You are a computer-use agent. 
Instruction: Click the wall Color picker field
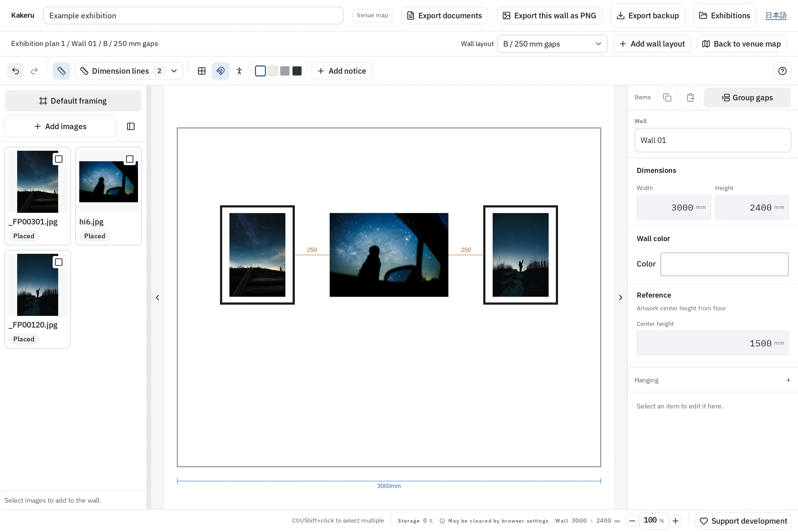click(724, 264)
